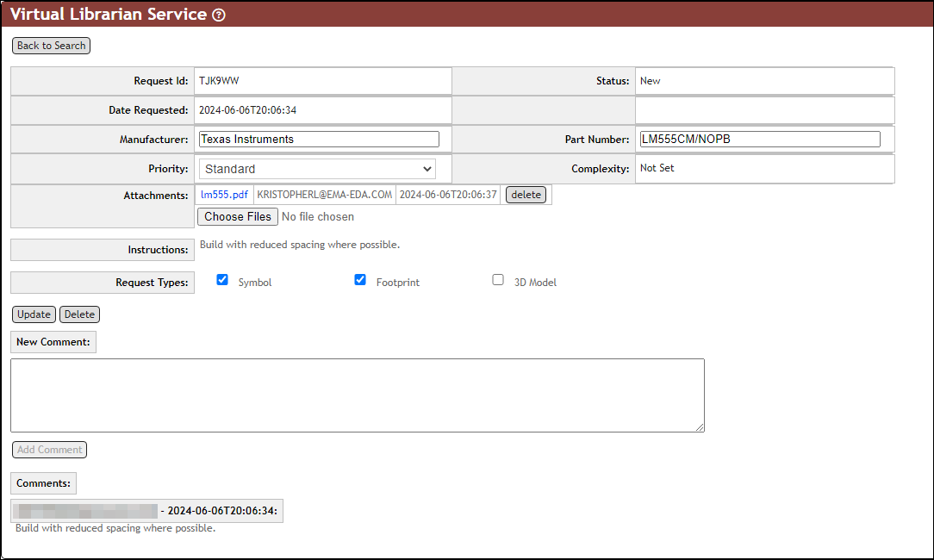
Task: Toggle off the Symbol request type
Action: point(222,279)
